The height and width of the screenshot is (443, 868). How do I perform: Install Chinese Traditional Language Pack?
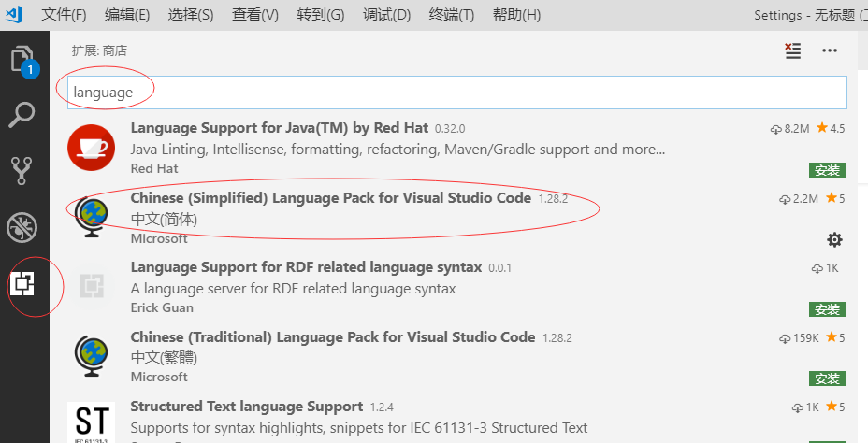pos(827,379)
